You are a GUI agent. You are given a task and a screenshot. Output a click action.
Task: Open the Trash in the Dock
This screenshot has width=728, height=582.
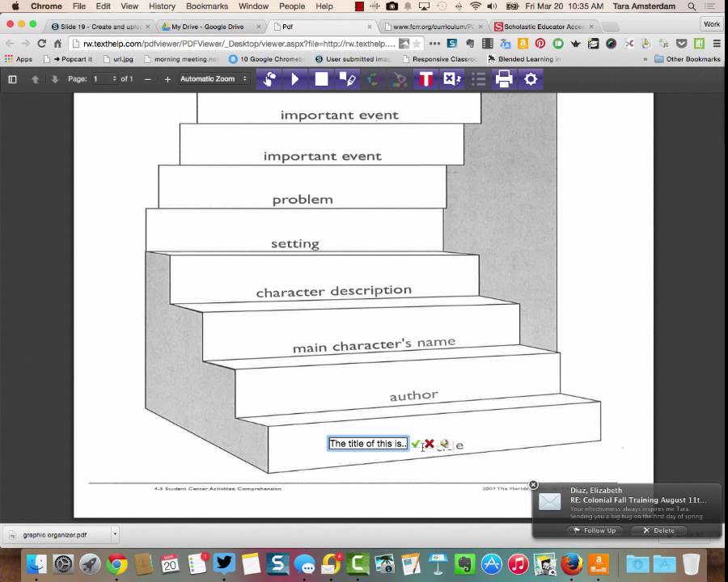point(692,564)
